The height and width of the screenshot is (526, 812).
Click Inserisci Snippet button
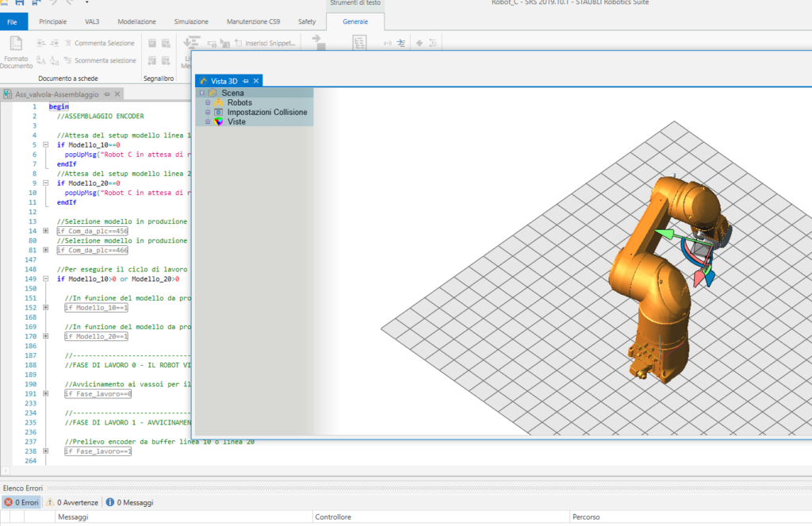pyautogui.click(x=265, y=43)
